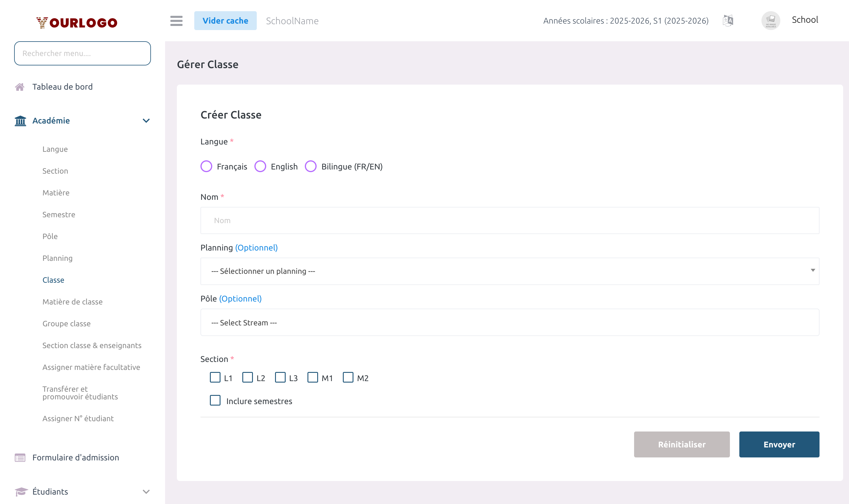Click the Académie building icon
Viewport: 849px width, 504px height.
[20, 121]
